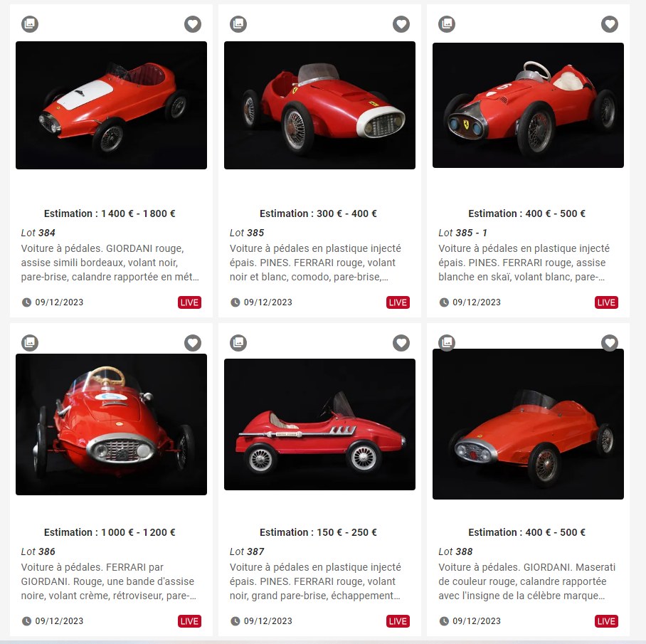Favorite Lot 384 with the heart icon
The width and height of the screenshot is (646, 644).
(192, 24)
